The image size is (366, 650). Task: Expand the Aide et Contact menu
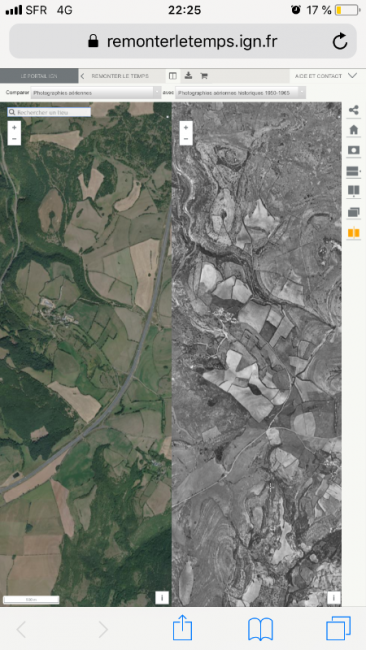pyautogui.click(x=326, y=76)
